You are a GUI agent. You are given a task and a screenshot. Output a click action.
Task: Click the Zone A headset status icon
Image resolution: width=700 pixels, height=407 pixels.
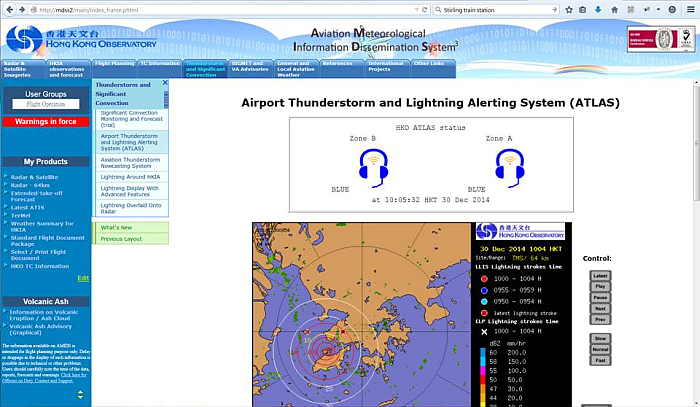(x=510, y=168)
